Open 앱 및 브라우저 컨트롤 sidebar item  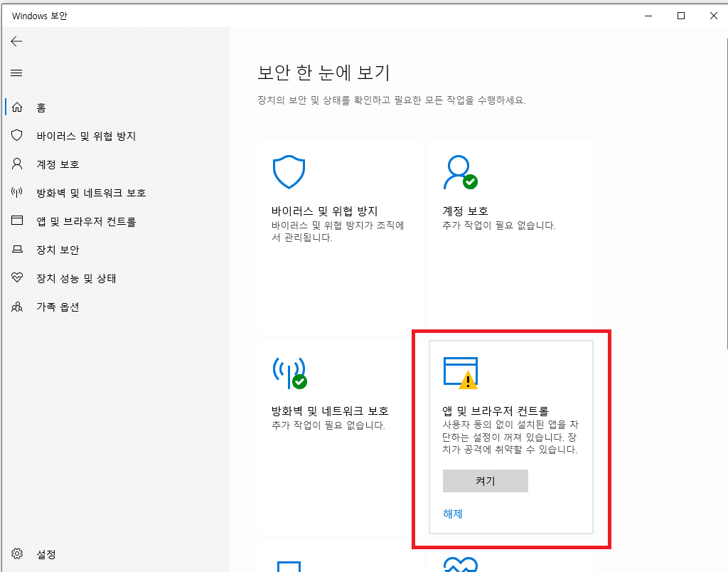(x=86, y=222)
